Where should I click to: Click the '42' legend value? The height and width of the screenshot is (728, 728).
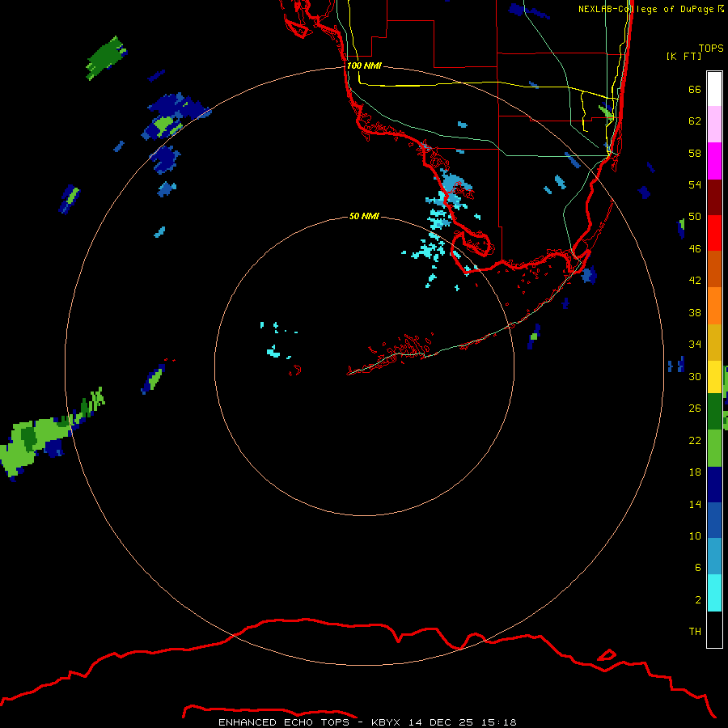click(695, 281)
